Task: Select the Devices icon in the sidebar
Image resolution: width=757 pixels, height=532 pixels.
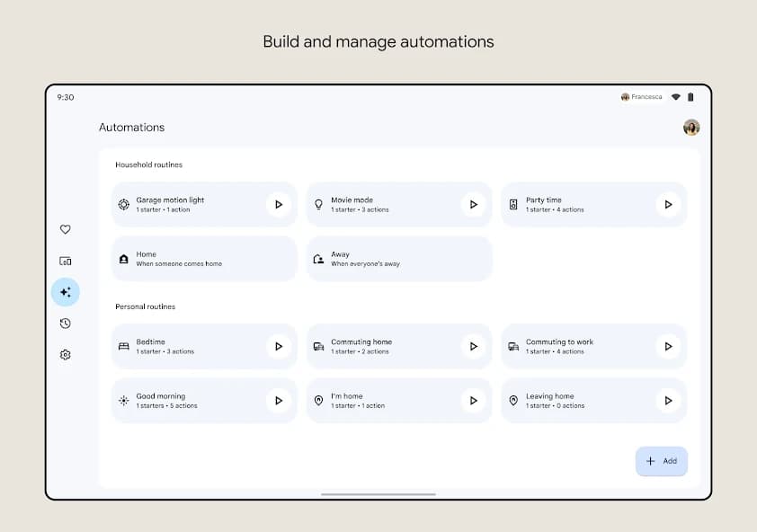Action: [x=65, y=261]
